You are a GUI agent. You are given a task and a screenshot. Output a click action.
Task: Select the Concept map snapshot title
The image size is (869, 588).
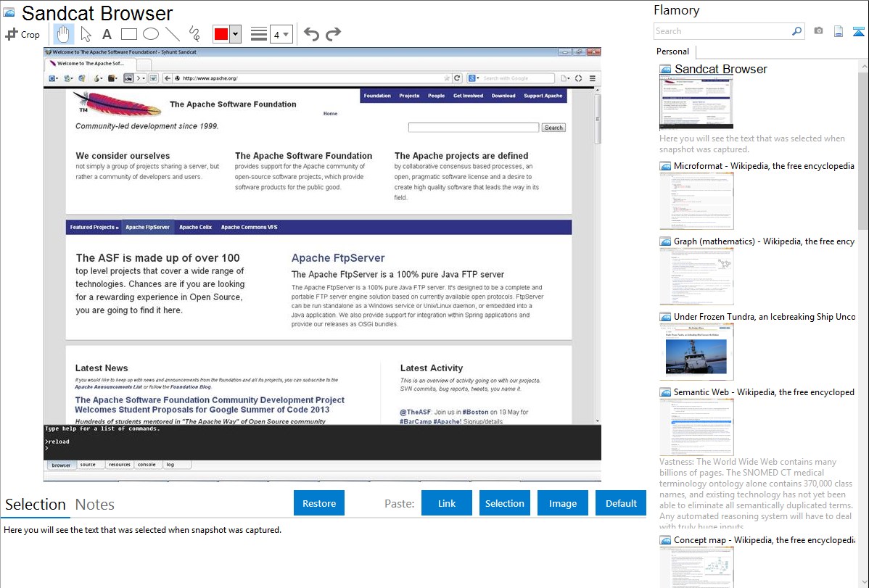point(764,539)
